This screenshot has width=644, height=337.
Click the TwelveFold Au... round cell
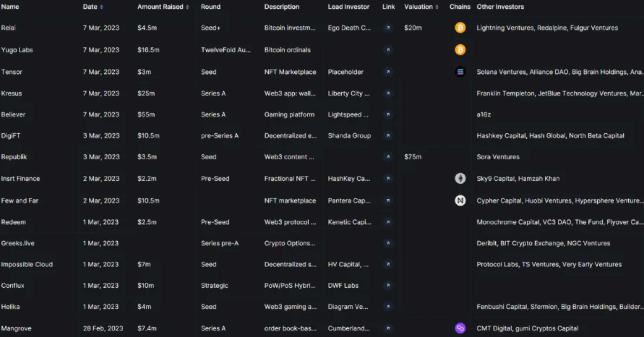pos(226,50)
